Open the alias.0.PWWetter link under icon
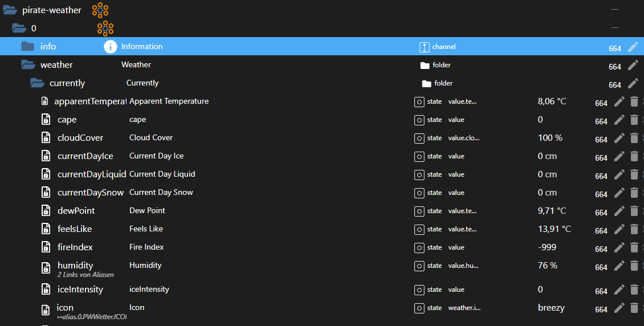The image size is (644, 326). (91, 316)
